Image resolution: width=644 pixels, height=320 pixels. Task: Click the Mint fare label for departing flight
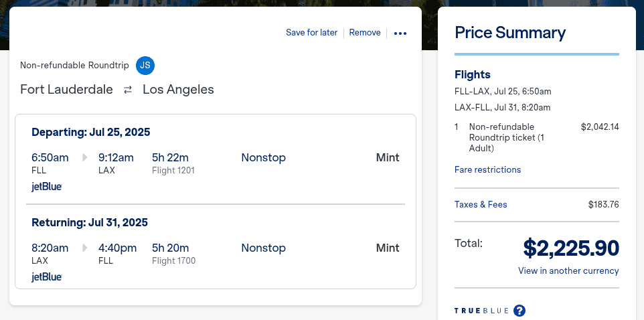pos(388,158)
